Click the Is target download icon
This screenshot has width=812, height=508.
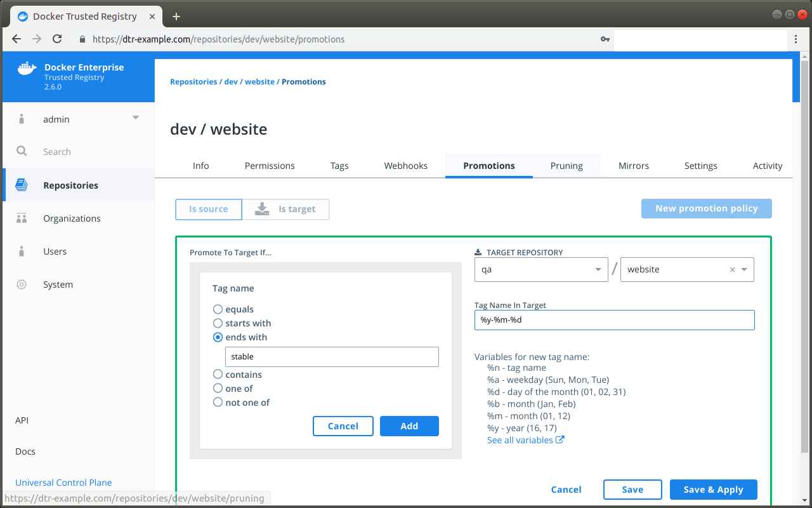tap(262, 208)
